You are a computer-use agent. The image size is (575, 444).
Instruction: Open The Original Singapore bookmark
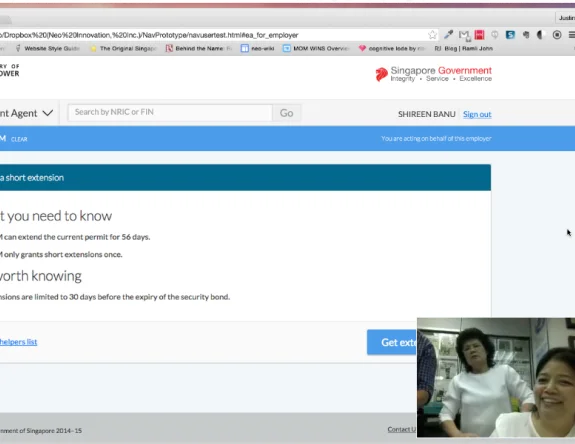[x=124, y=48]
